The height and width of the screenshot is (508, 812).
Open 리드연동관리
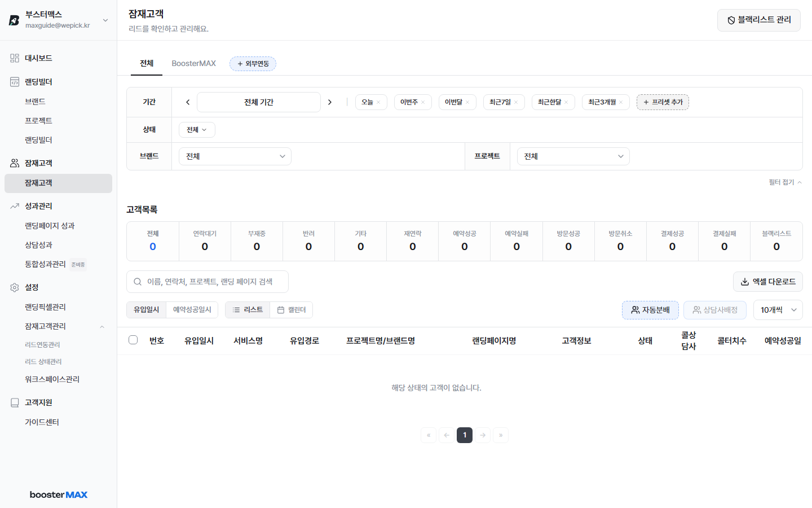(42, 345)
